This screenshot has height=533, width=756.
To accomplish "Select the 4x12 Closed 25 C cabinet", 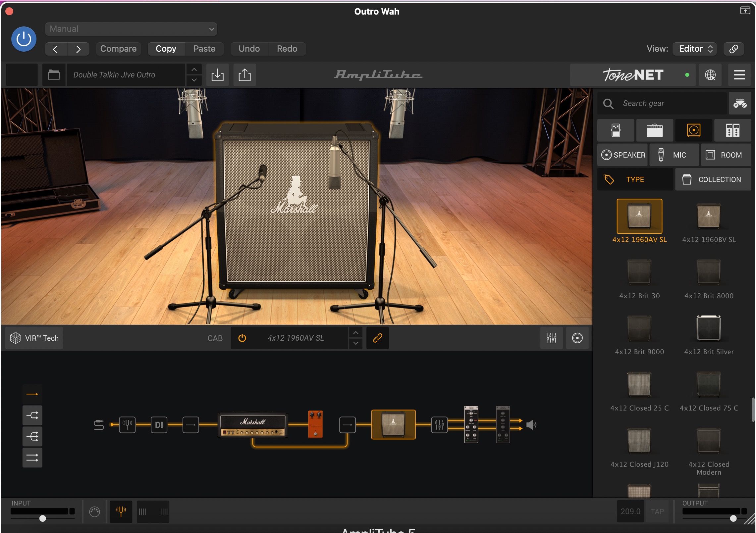I will click(639, 391).
